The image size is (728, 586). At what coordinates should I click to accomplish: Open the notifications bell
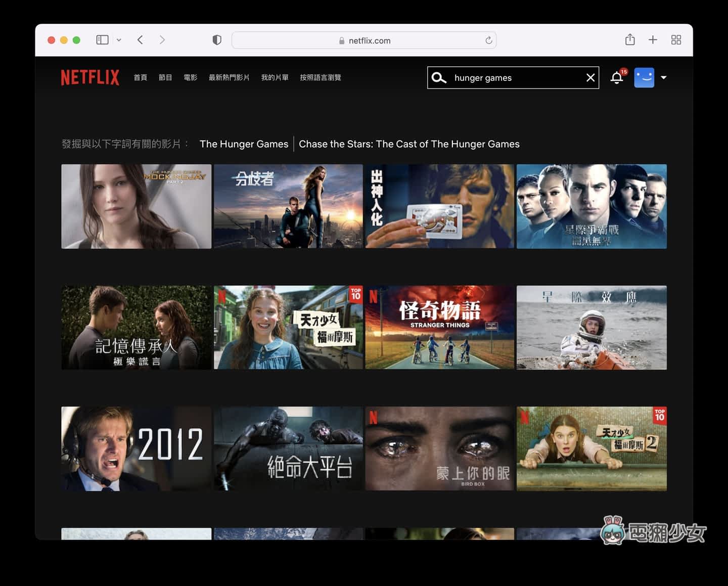point(617,78)
